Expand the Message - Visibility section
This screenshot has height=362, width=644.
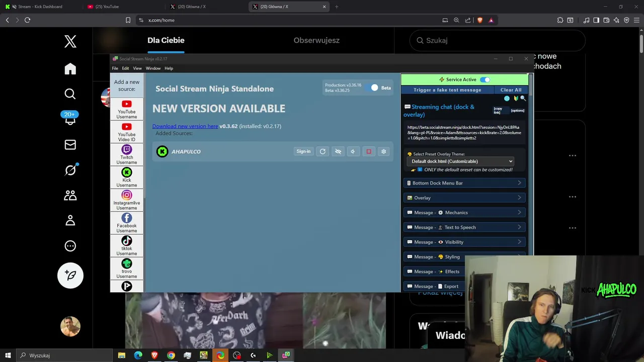464,242
